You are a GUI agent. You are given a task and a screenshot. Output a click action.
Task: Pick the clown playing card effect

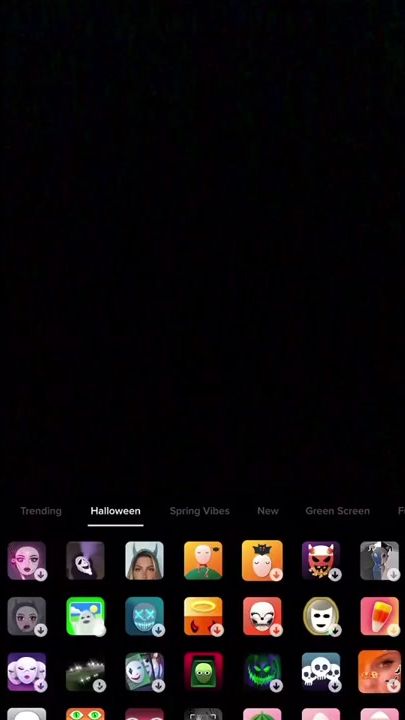[144, 672]
